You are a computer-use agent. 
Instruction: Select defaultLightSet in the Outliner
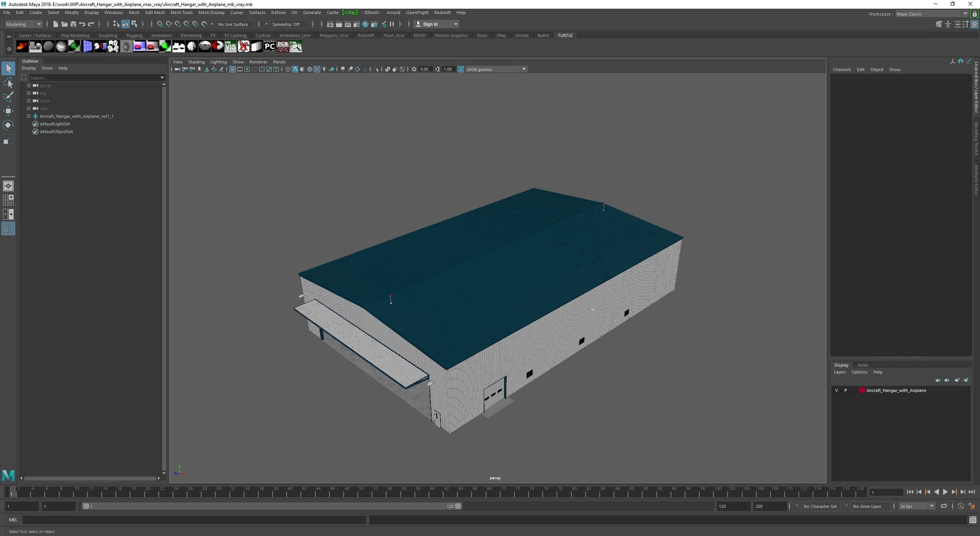coord(55,124)
